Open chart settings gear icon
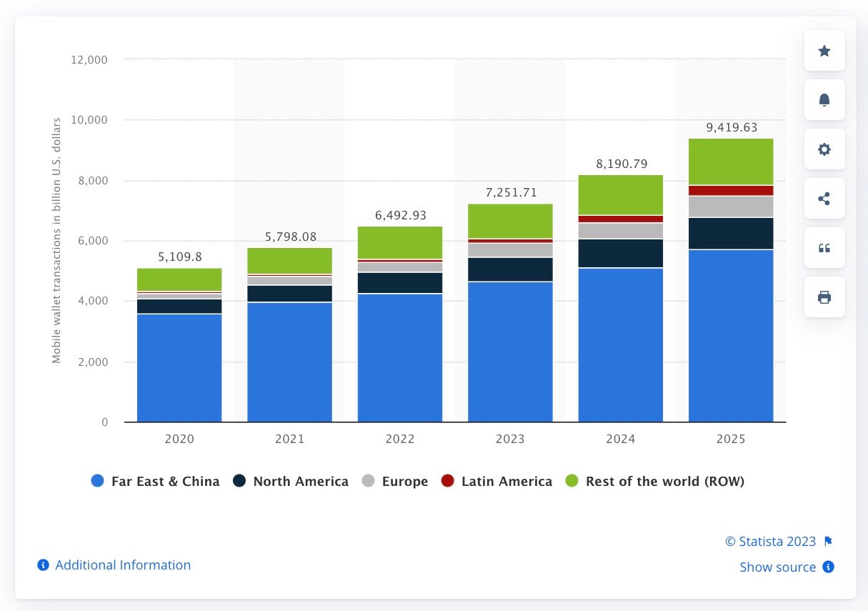Screen dimensions: 868x611 pyautogui.click(x=824, y=149)
